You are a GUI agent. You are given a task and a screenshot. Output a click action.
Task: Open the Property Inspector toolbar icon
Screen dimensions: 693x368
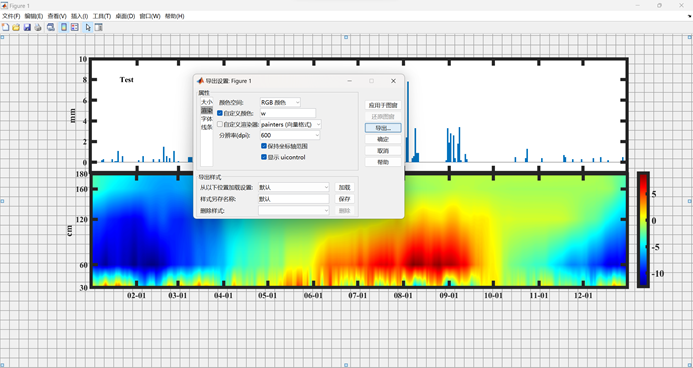point(99,27)
